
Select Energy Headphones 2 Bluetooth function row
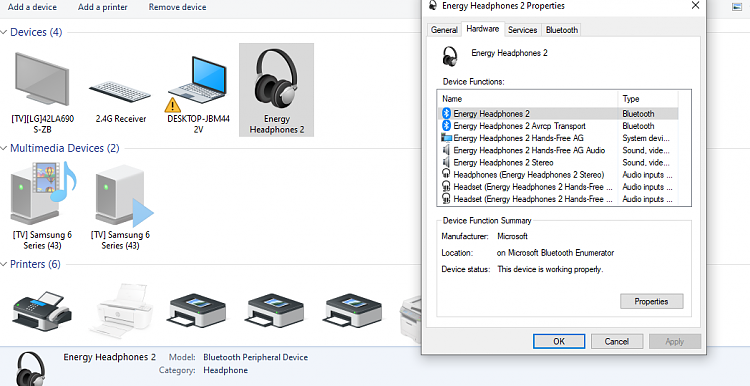(557, 114)
